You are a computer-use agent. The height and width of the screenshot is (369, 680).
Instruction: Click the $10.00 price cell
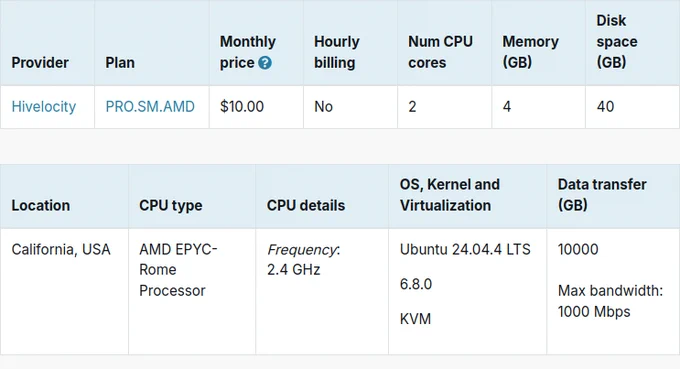click(256, 107)
